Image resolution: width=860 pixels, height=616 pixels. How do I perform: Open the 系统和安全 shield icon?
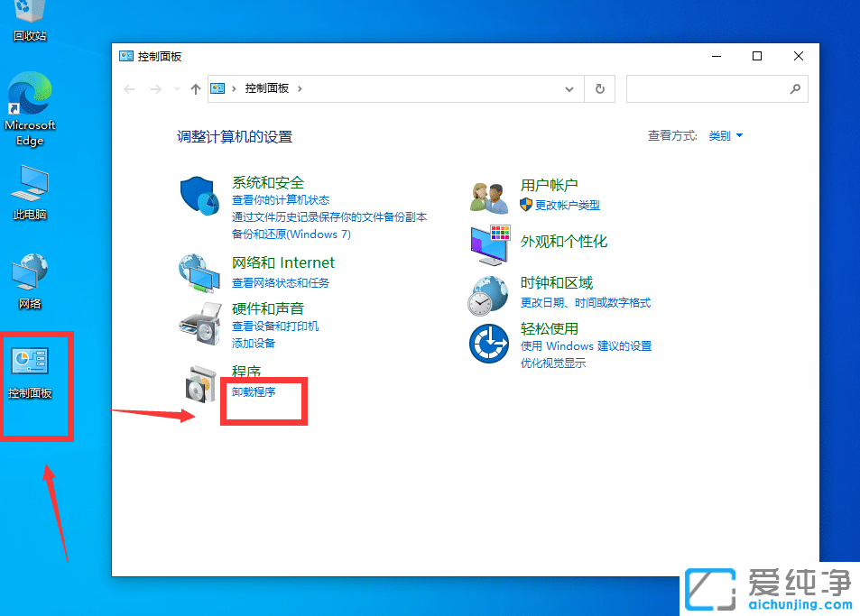199,193
